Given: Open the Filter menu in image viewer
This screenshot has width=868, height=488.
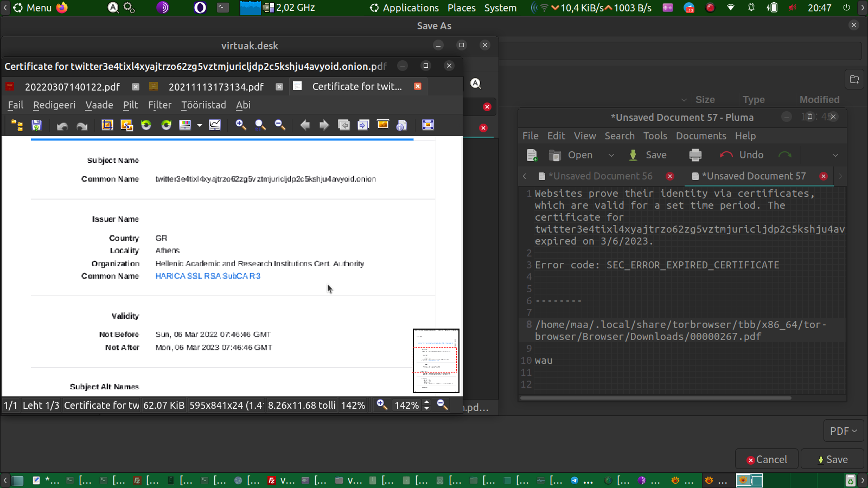Looking at the screenshot, I should click(x=159, y=105).
